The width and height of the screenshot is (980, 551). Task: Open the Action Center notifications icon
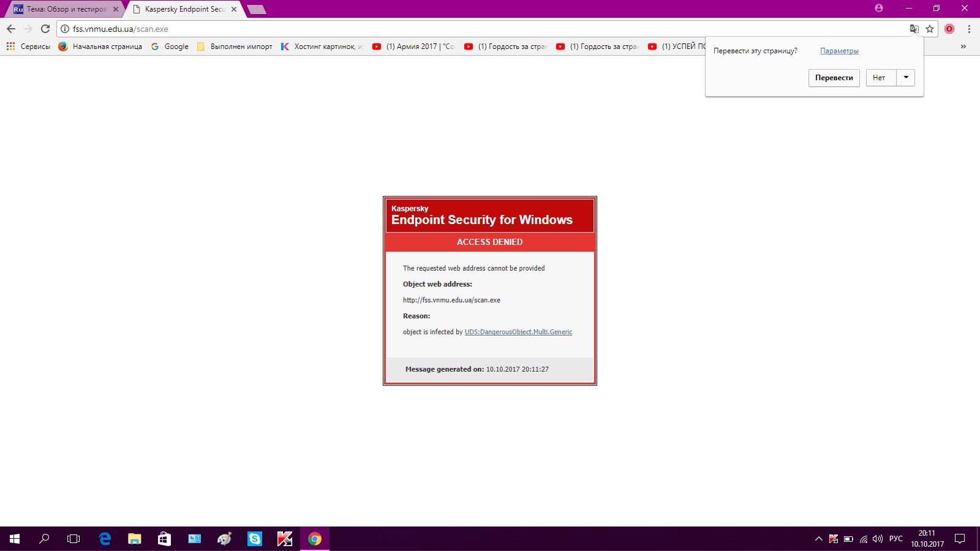tap(960, 539)
